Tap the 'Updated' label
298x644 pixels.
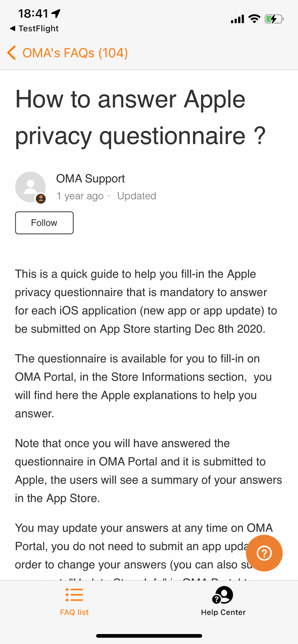137,196
